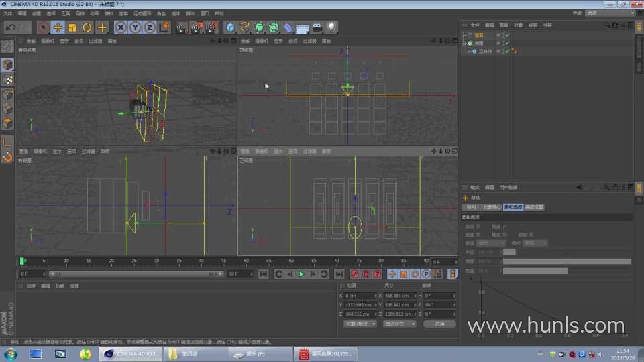The image size is (644, 362).
Task: Open the Light object icon
Action: pos(331,27)
